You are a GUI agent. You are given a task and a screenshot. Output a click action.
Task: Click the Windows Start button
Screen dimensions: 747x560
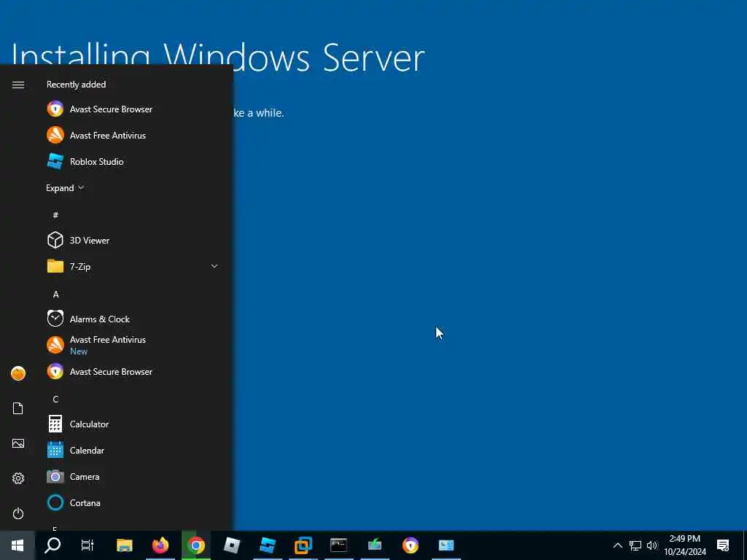pos(18,545)
